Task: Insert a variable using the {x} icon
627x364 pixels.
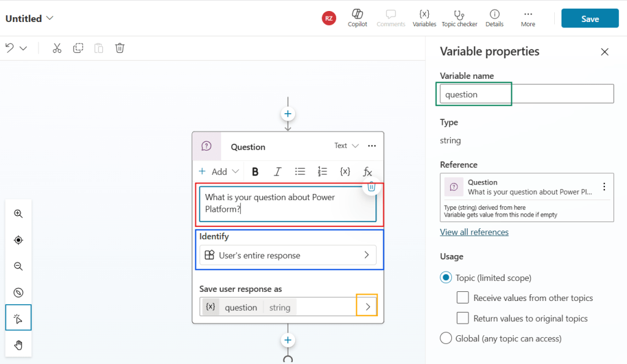Action: tap(345, 171)
